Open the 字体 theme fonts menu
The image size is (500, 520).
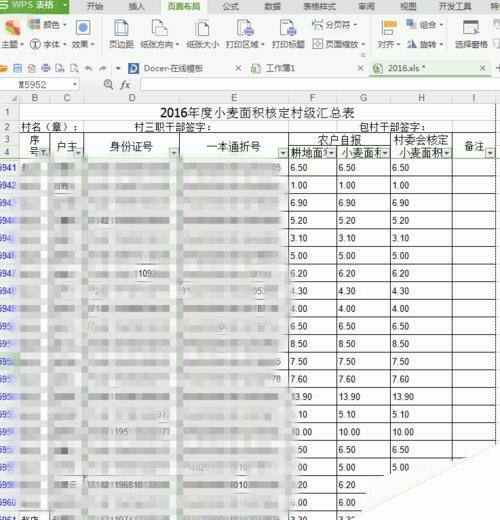tap(48, 44)
